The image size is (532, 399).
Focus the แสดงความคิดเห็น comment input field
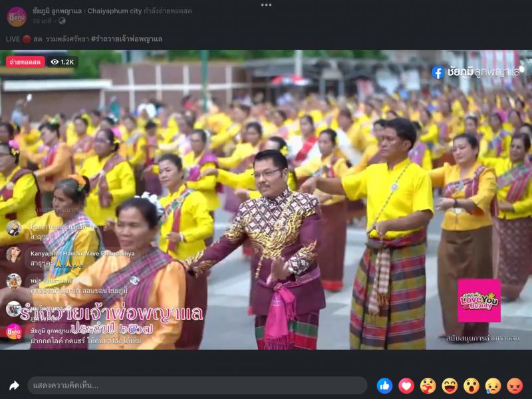point(197,386)
